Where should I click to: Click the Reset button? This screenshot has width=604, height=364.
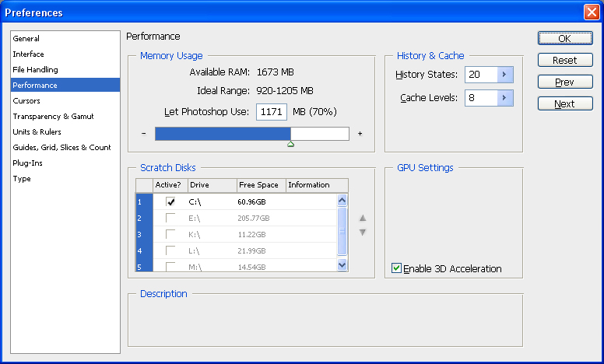(x=565, y=60)
